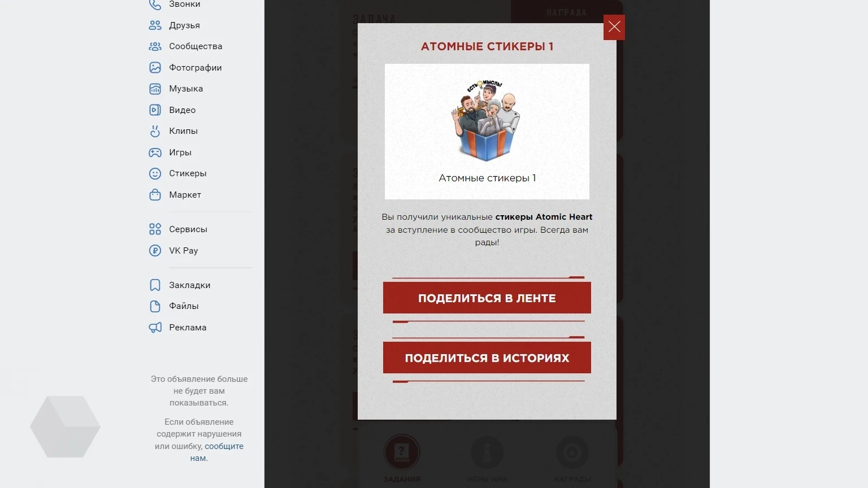Click the Стикеры smiley icon
The image size is (868, 488).
coord(155,173)
